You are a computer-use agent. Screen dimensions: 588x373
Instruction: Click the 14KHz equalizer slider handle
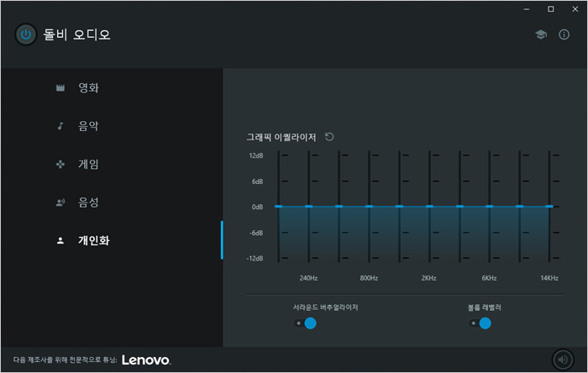coord(549,206)
